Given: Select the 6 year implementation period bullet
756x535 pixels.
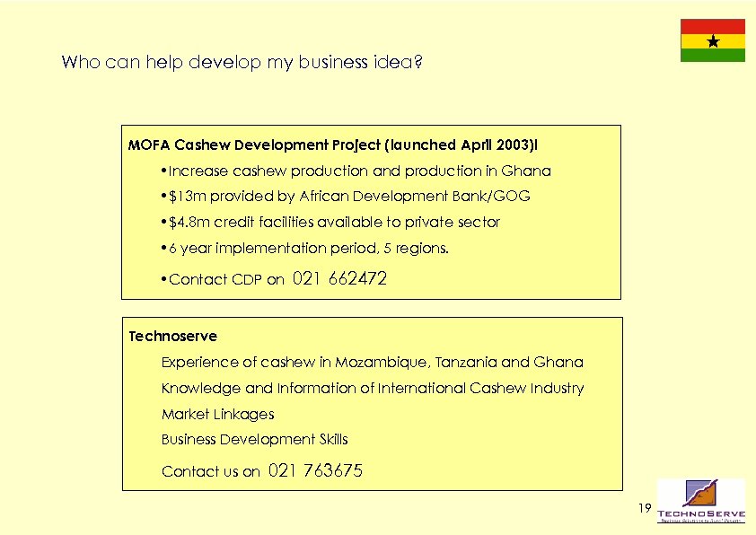Looking at the screenshot, I should tap(302, 247).
